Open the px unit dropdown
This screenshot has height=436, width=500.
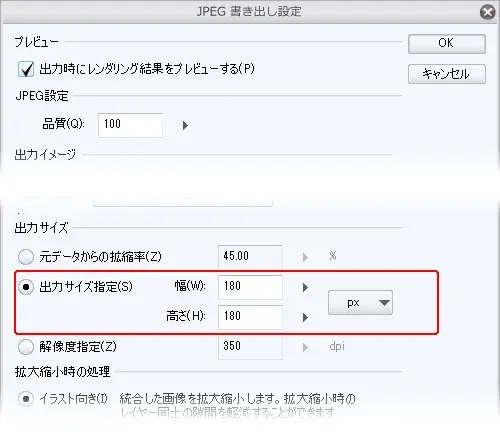click(x=360, y=302)
